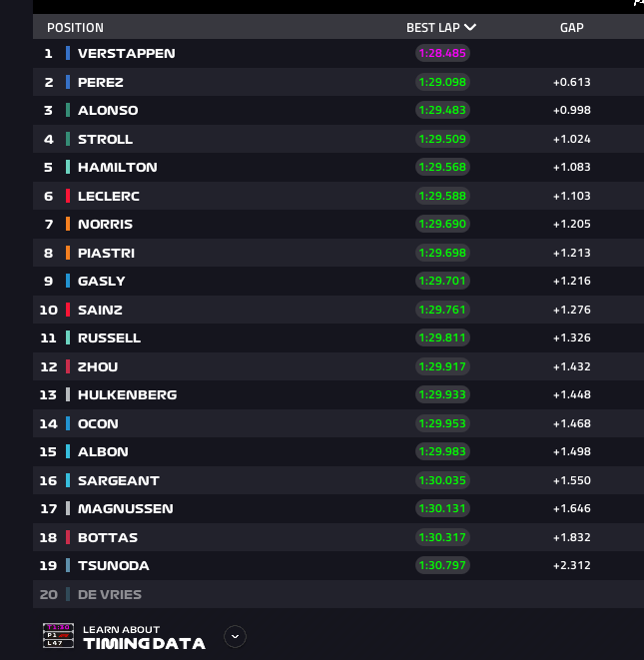Click Verstappen's blue team color bar
The width and height of the screenshot is (644, 660).
[x=68, y=53]
